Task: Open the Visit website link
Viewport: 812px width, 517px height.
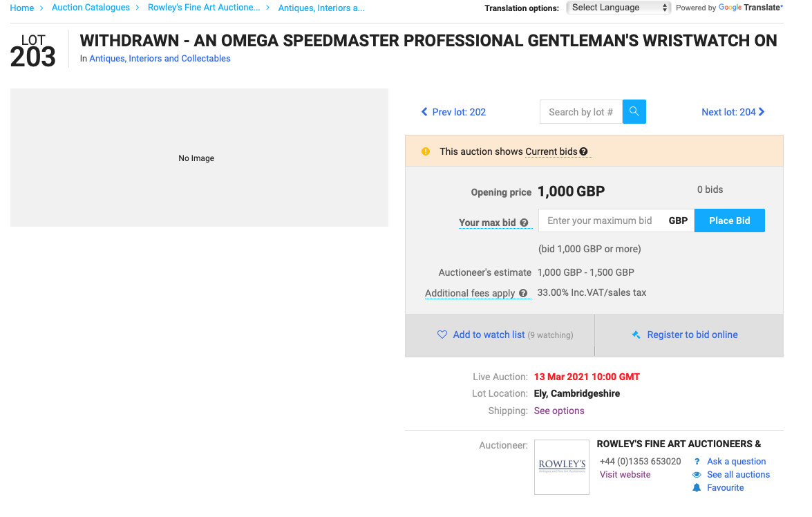Action: coord(625,475)
